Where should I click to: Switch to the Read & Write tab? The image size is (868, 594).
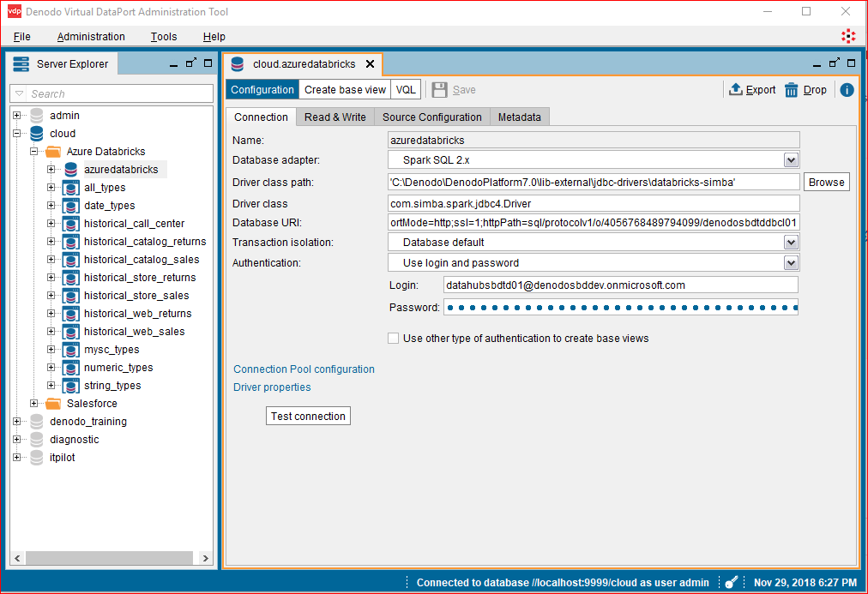335,117
